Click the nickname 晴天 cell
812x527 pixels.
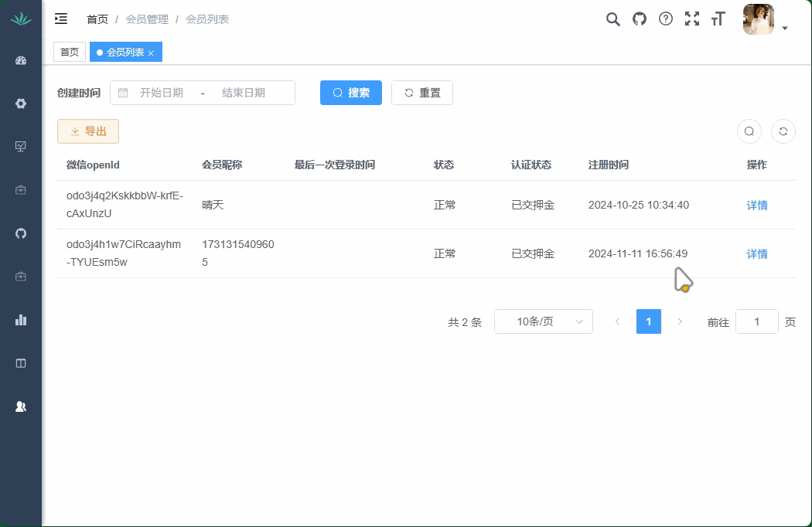[213, 205]
